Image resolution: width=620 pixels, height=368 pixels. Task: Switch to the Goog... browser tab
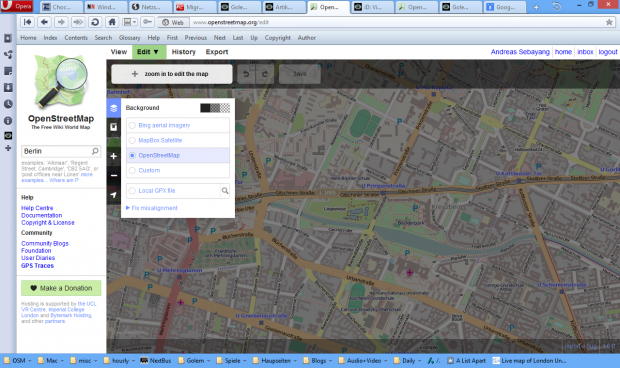click(505, 7)
